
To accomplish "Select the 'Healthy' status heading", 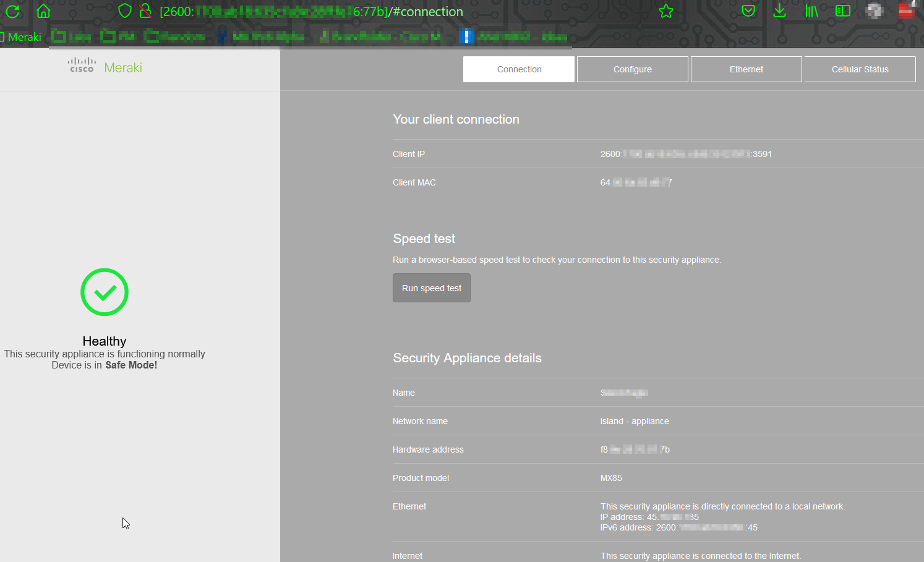I will click(x=105, y=341).
